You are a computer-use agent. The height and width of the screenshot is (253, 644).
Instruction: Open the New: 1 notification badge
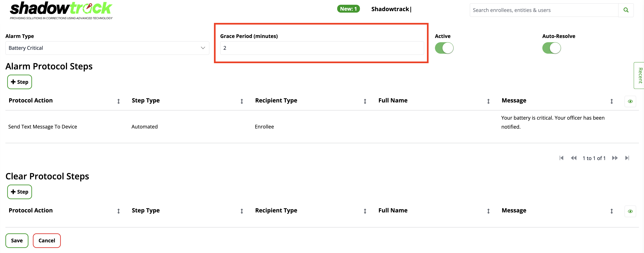click(x=348, y=9)
